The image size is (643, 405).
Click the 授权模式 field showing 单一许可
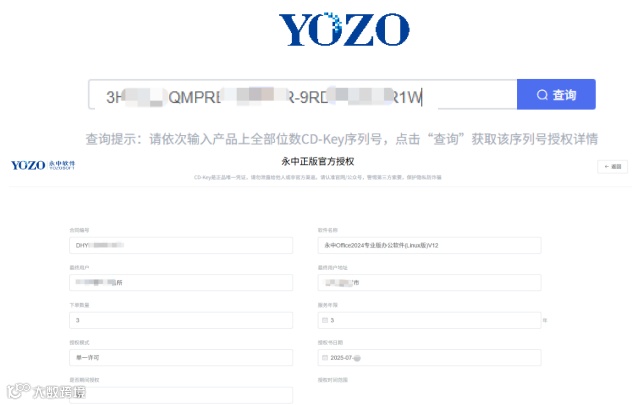pyautogui.click(x=181, y=357)
